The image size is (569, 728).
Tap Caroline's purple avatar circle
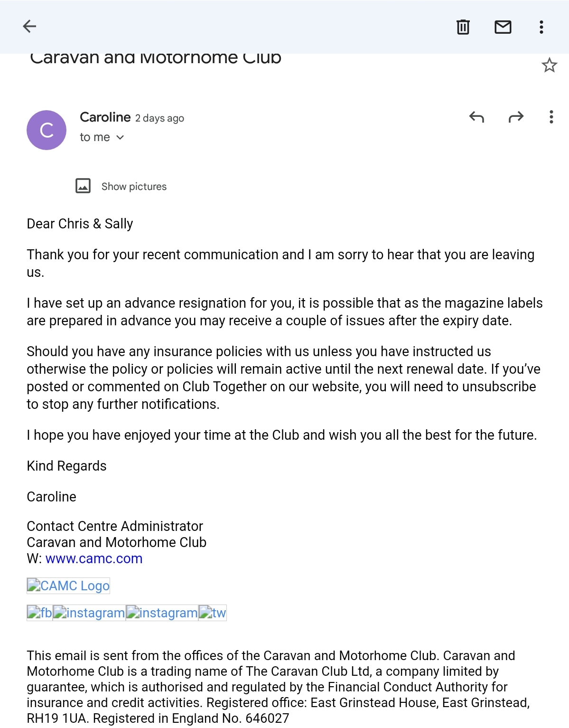(x=47, y=130)
